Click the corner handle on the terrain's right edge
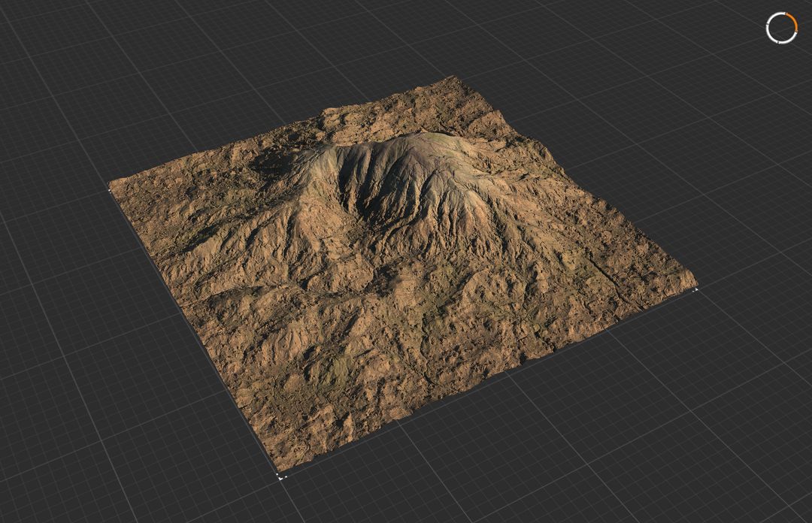This screenshot has height=523, width=812. pos(695,289)
